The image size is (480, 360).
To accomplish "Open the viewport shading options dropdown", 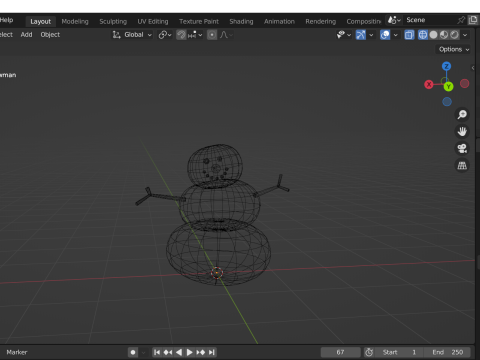I will coord(465,35).
